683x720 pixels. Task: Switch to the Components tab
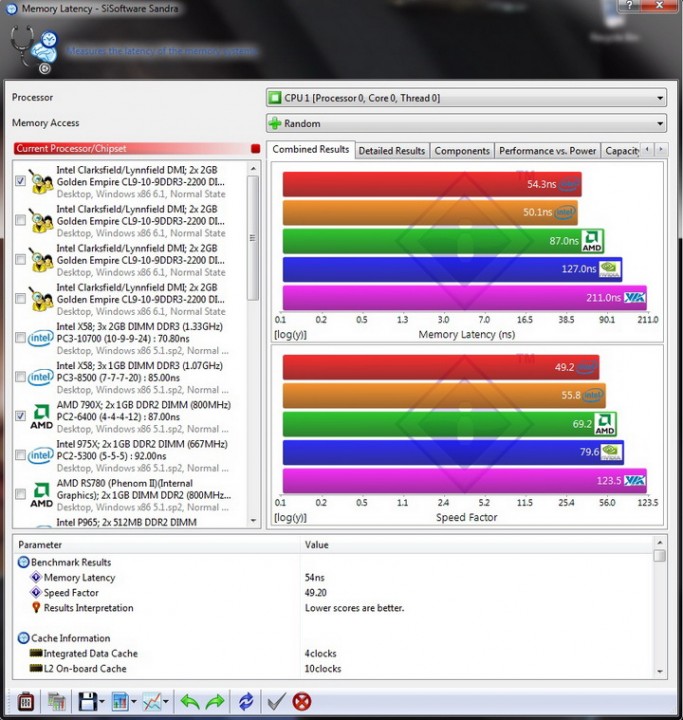click(x=462, y=151)
